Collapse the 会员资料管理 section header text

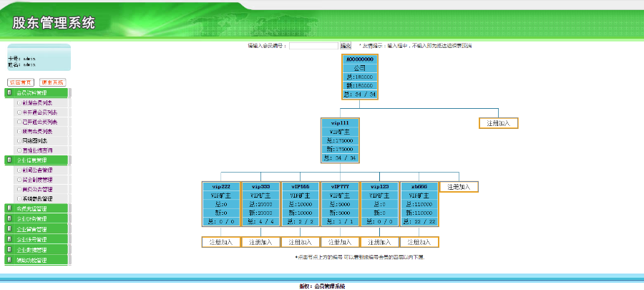31,93
